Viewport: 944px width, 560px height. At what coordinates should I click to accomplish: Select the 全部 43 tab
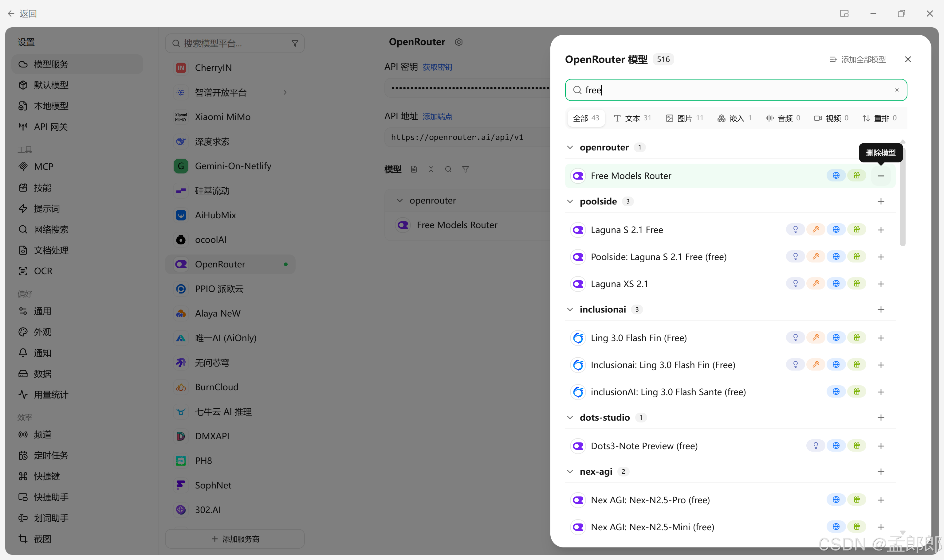(x=586, y=119)
